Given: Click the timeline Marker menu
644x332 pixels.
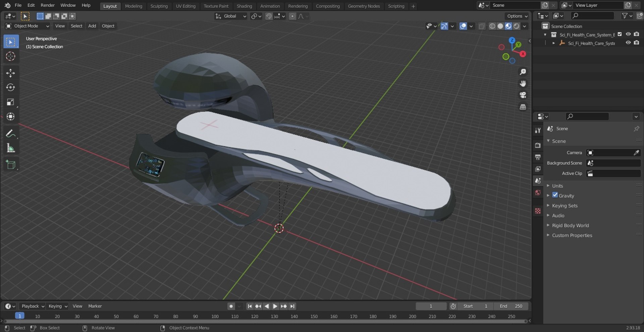Looking at the screenshot, I should (x=95, y=306).
